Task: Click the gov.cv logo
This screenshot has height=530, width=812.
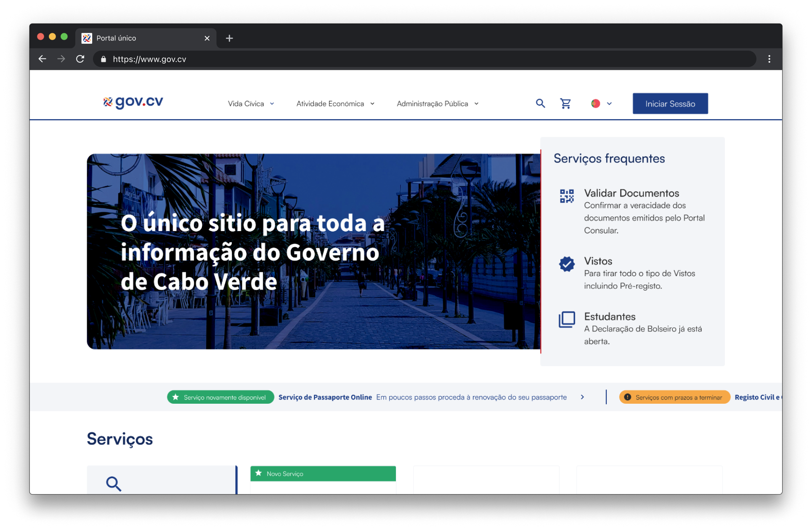Action: point(133,102)
